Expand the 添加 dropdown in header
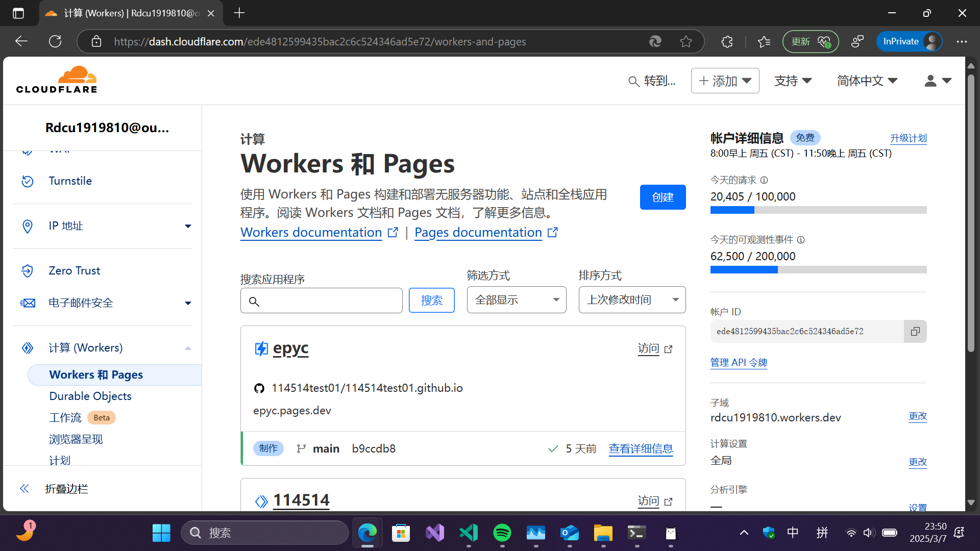980x551 pixels. tap(725, 81)
